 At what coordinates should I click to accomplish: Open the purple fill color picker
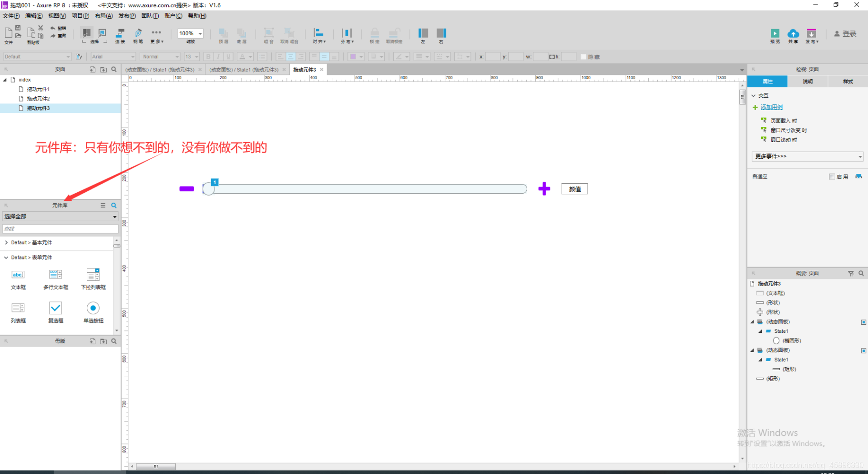[x=356, y=57]
